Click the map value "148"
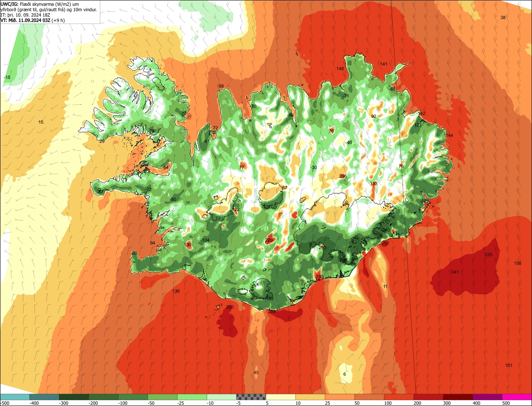This screenshot has height=406, width=532. pyautogui.click(x=340, y=69)
